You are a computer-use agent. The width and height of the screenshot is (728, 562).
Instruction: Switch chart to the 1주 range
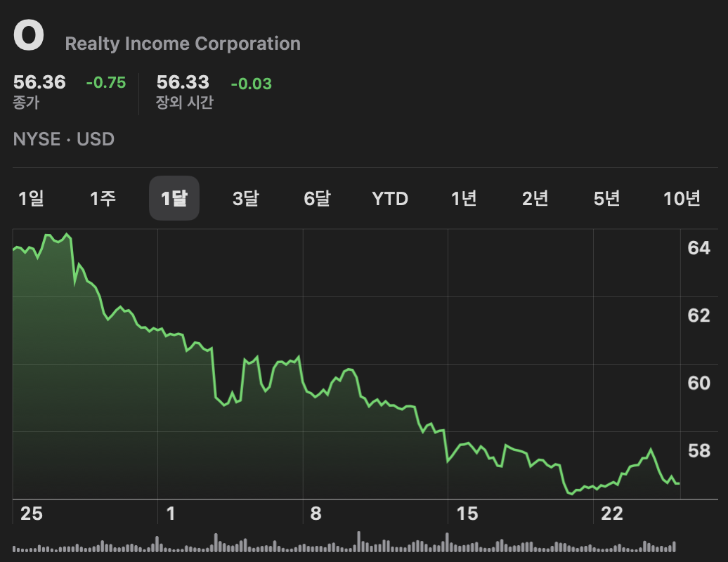pos(103,199)
